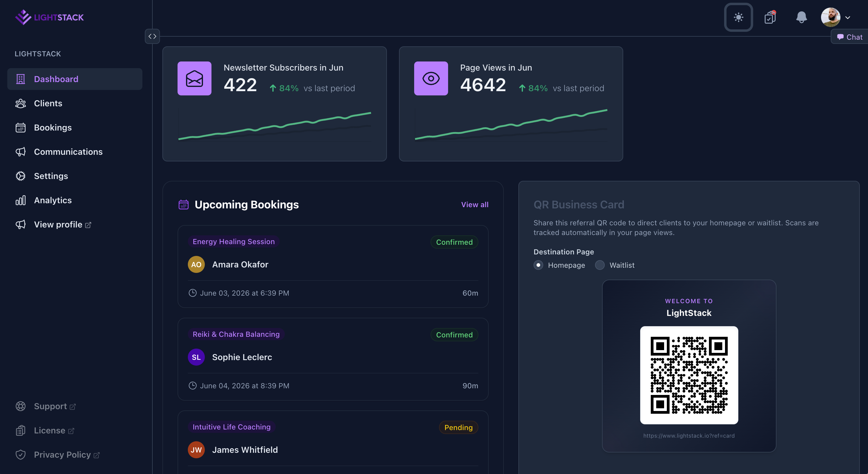Click the lightstack.io referral URL
Viewport: 868px width, 474px height.
(689, 436)
